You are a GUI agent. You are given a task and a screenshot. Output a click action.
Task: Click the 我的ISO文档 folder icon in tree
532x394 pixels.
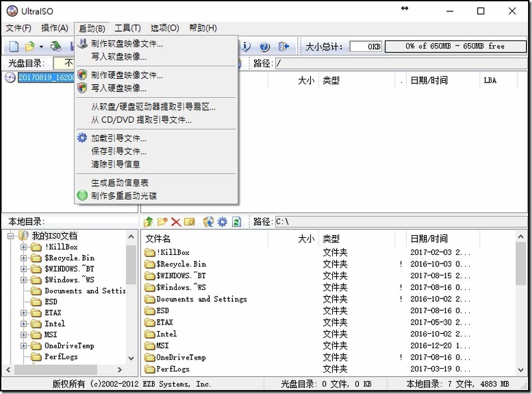23,235
